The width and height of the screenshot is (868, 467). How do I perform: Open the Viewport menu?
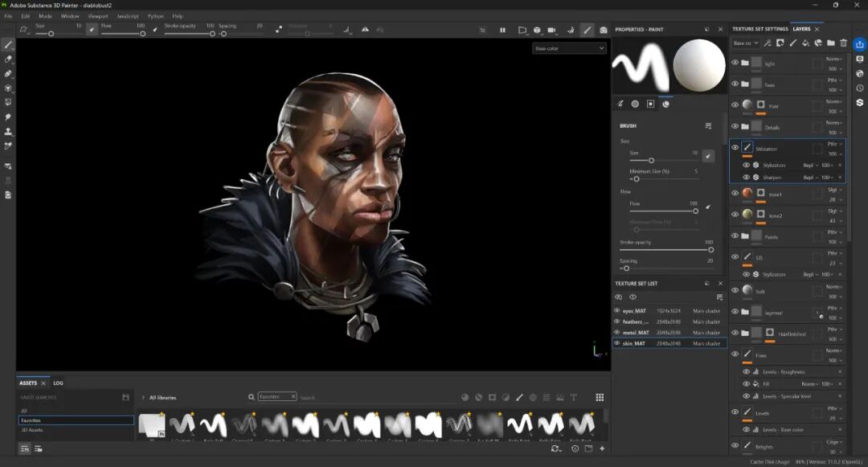(x=98, y=16)
